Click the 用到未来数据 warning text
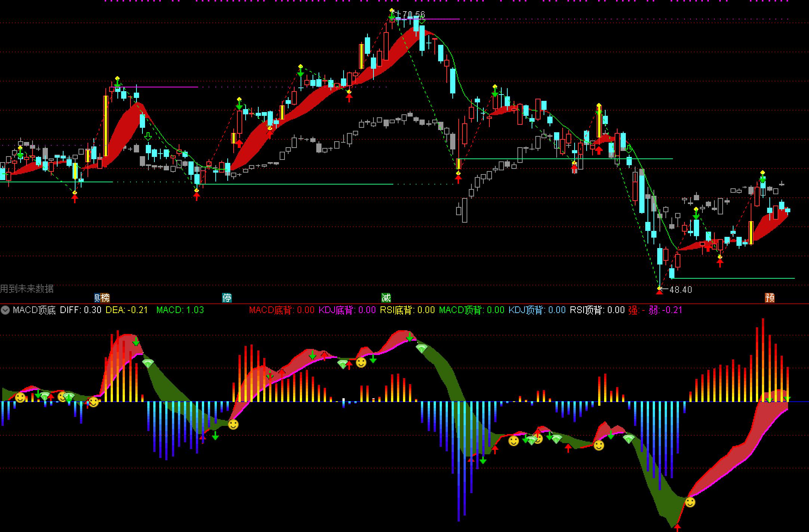The image size is (809, 532). 27,288
